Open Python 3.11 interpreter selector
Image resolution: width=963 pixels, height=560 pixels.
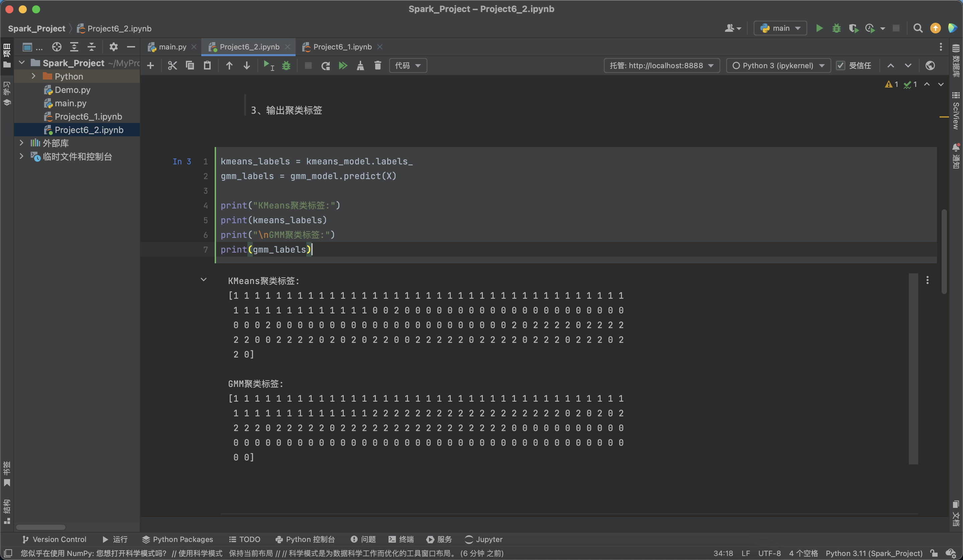tap(874, 553)
